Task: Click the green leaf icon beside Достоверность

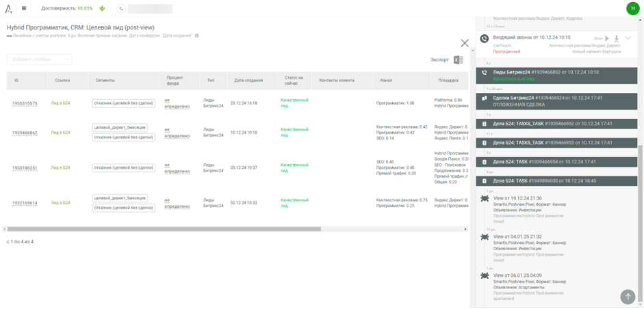Action: tap(102, 9)
